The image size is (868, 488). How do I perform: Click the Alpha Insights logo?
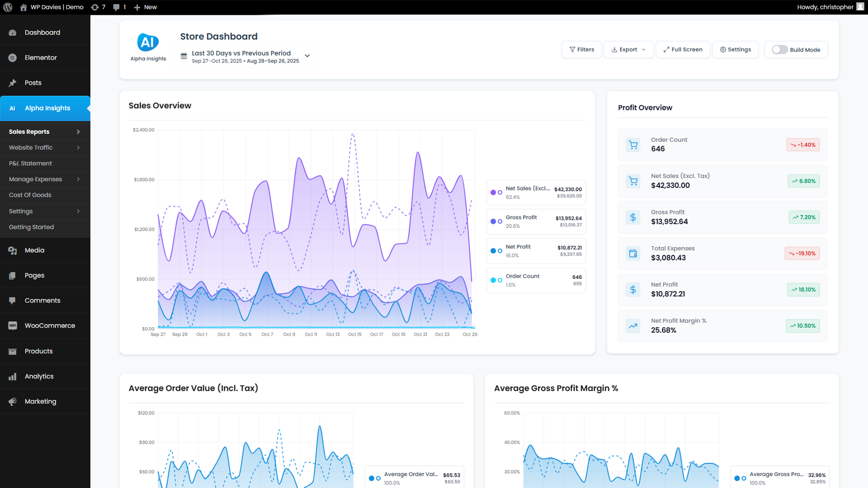point(148,42)
